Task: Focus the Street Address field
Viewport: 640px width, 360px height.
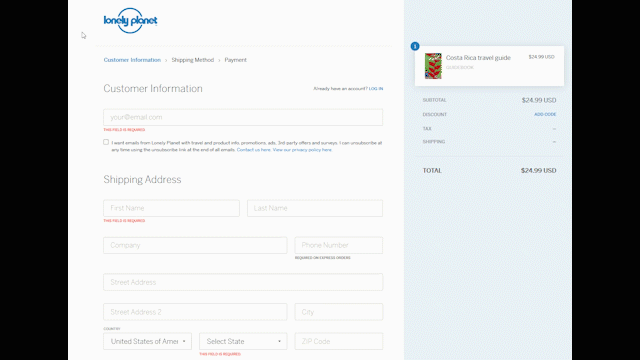Action: pyautogui.click(x=243, y=282)
